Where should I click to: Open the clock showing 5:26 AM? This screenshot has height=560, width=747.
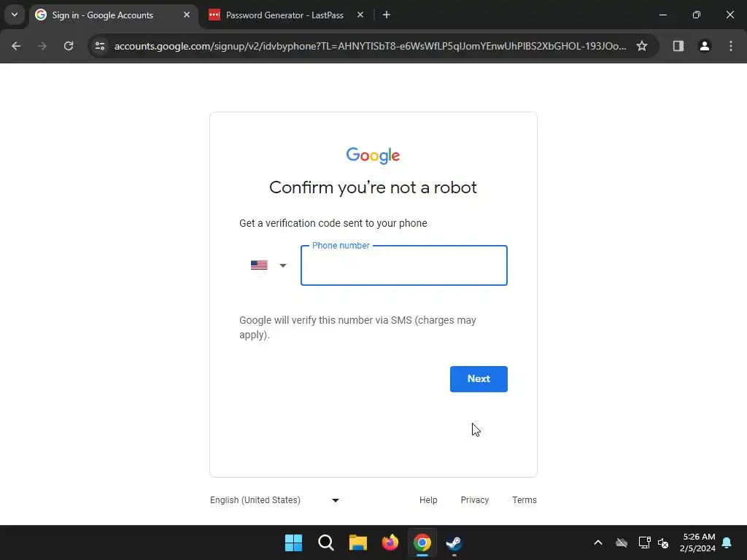pyautogui.click(x=698, y=542)
